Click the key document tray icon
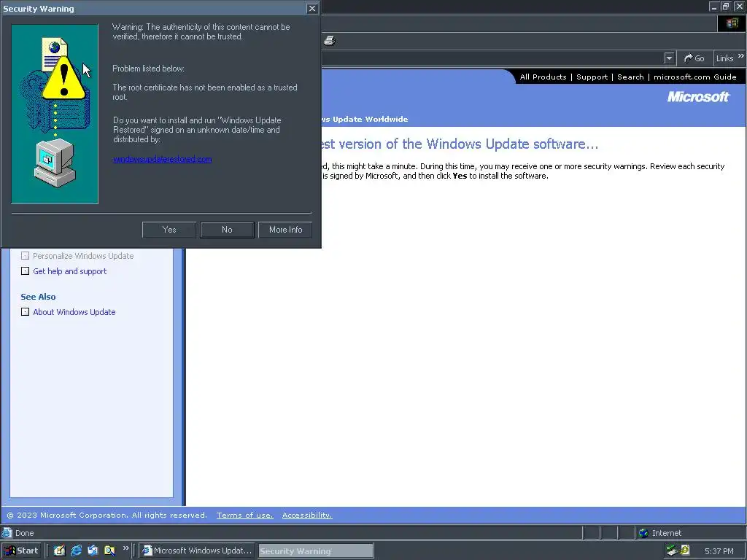747x560 pixels. [685, 551]
